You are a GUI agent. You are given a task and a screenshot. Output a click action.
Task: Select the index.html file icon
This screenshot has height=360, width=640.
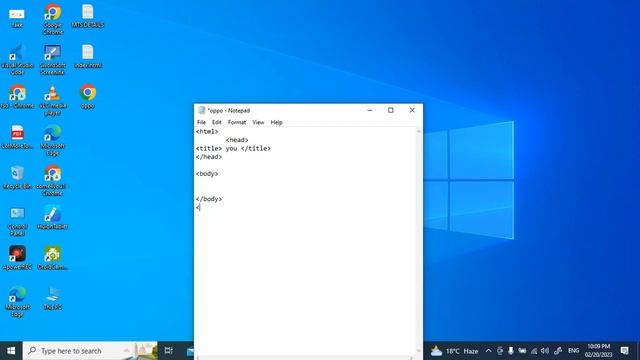point(88,56)
